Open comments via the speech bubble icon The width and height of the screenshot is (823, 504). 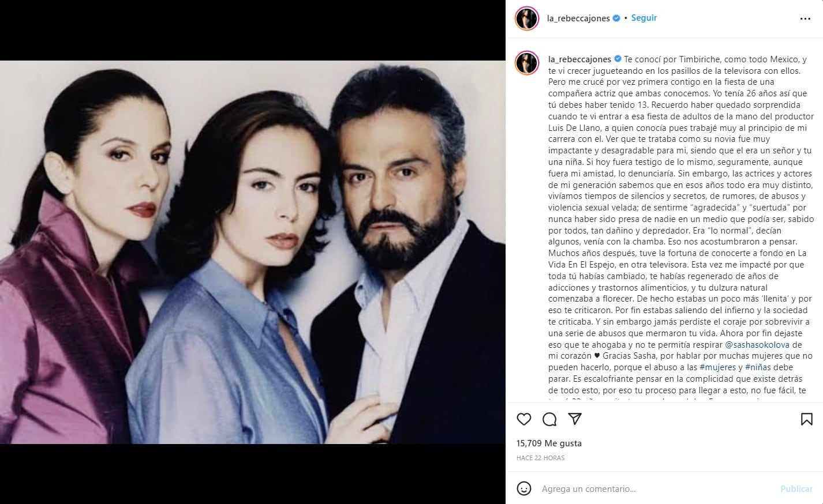click(x=549, y=419)
